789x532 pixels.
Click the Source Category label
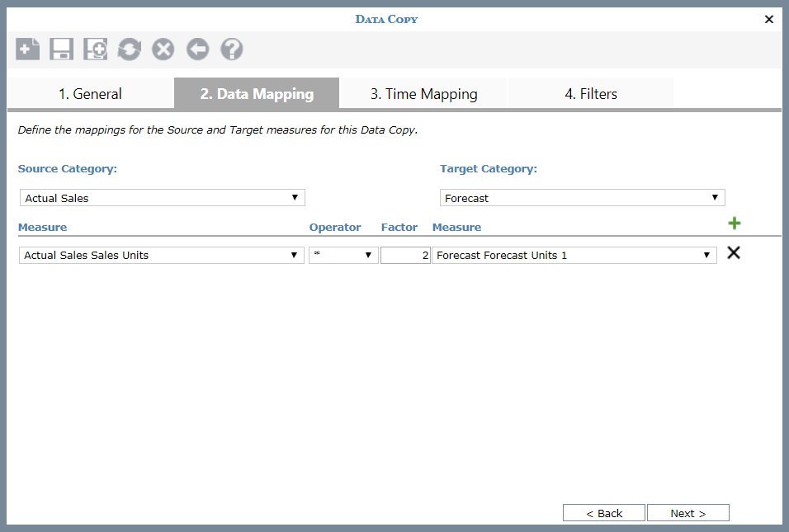(68, 169)
